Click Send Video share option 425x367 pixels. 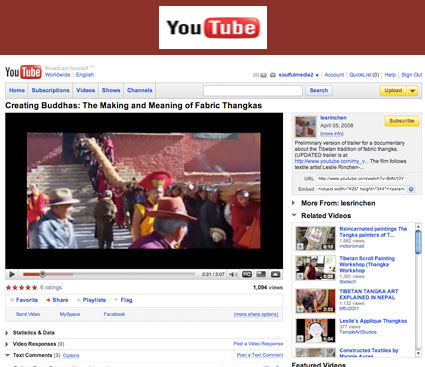(x=28, y=314)
